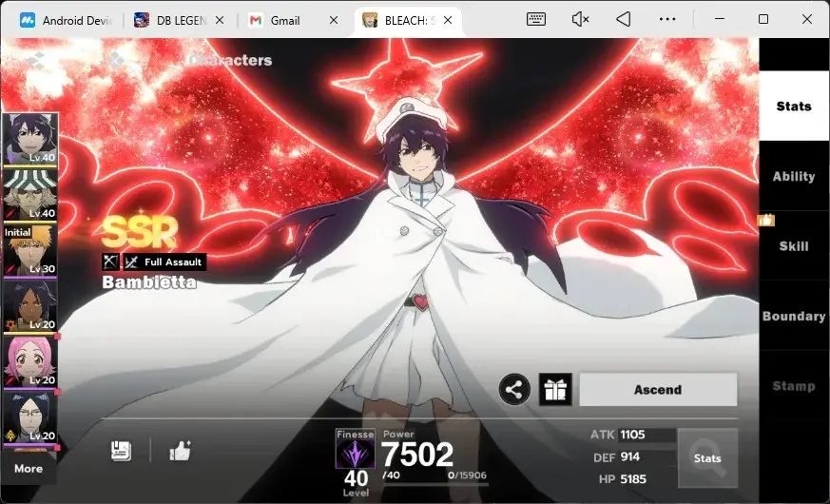The width and height of the screenshot is (830, 504).
Task: Select the Bambietta Lv.40 character thumbnail
Action: [x=30, y=139]
